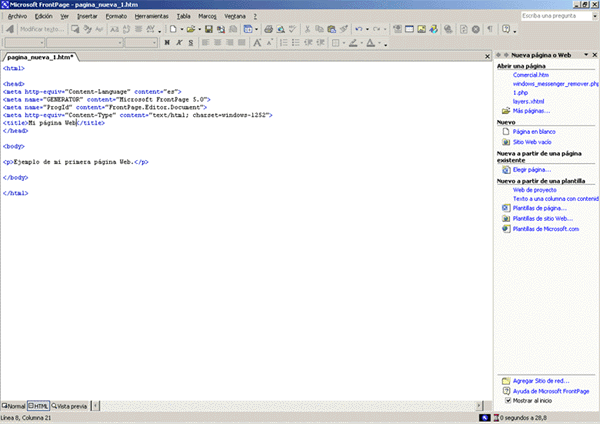Screen dimensions: 600x424
Task: Click the Preview in browser icon
Action: click(280, 29)
